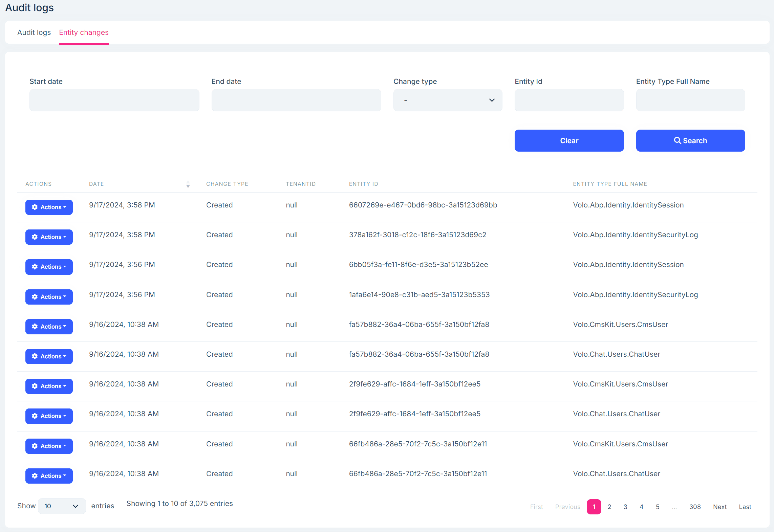Click the Start date input field
The height and width of the screenshot is (532, 774).
pyautogui.click(x=114, y=100)
